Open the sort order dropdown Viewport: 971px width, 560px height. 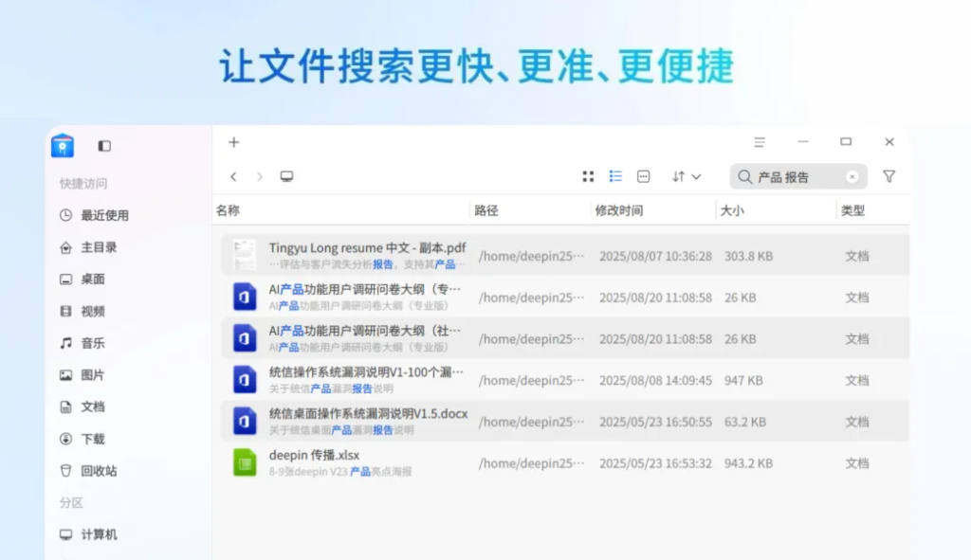tap(686, 176)
